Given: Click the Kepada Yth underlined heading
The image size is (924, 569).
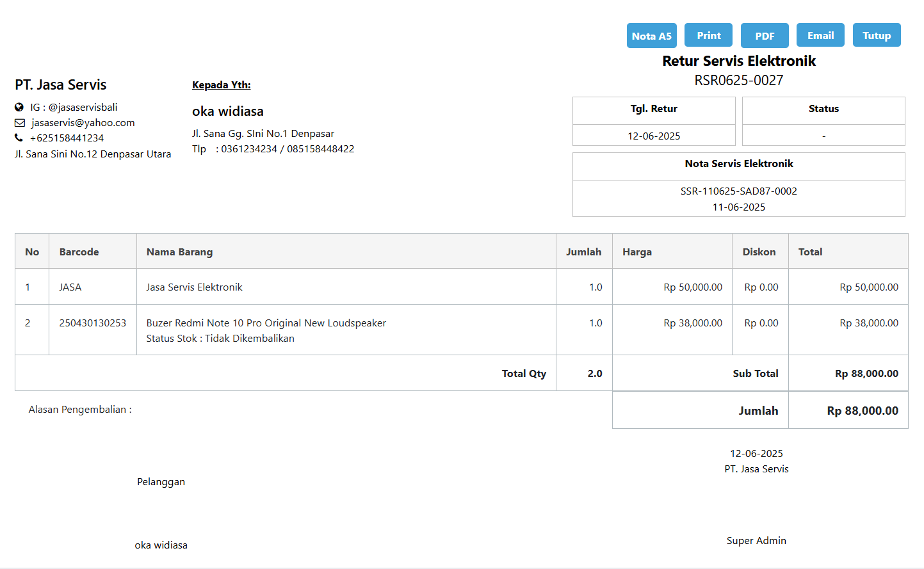Looking at the screenshot, I should [221, 85].
